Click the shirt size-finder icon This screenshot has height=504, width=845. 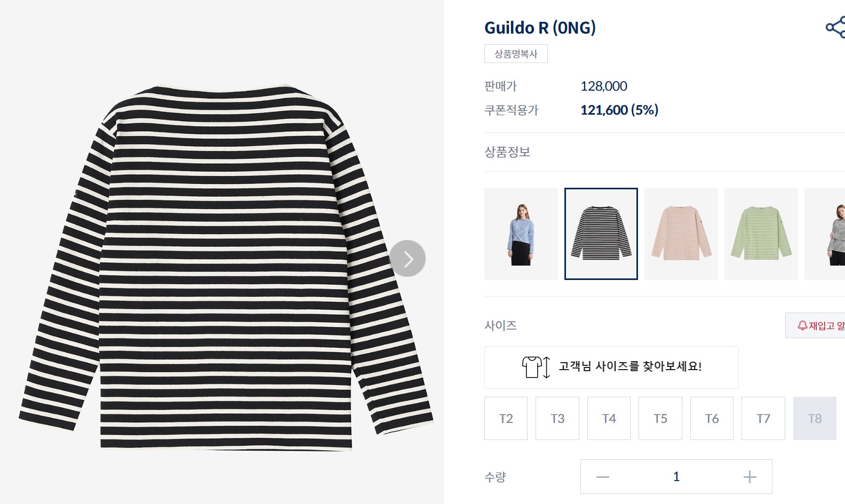[536, 367]
